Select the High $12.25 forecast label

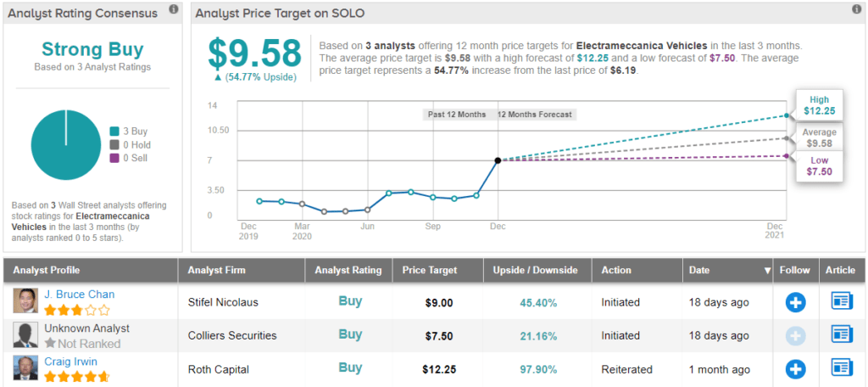tap(819, 105)
